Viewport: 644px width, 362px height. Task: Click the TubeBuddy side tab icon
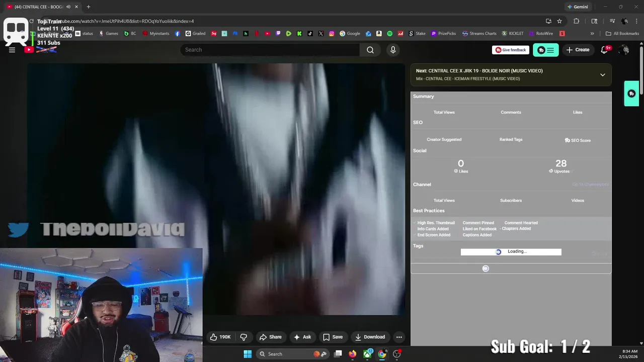tap(631, 94)
